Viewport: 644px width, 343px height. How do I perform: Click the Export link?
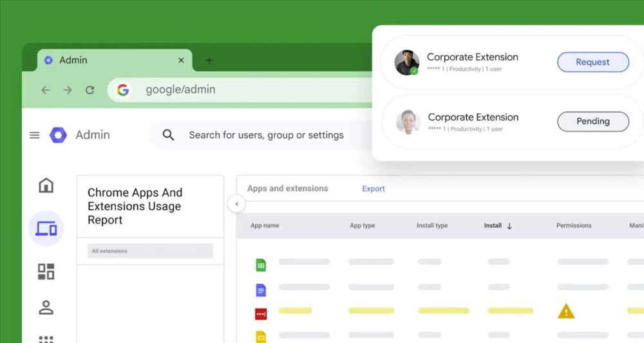point(374,189)
